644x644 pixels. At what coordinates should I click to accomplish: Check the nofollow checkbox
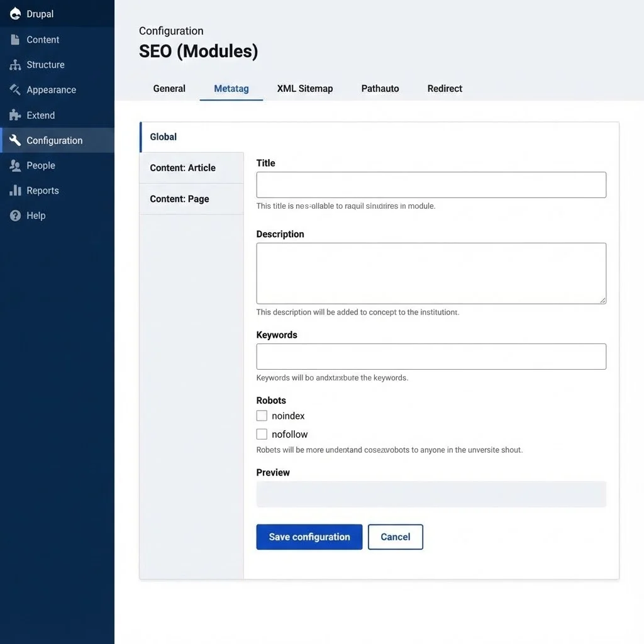point(262,433)
